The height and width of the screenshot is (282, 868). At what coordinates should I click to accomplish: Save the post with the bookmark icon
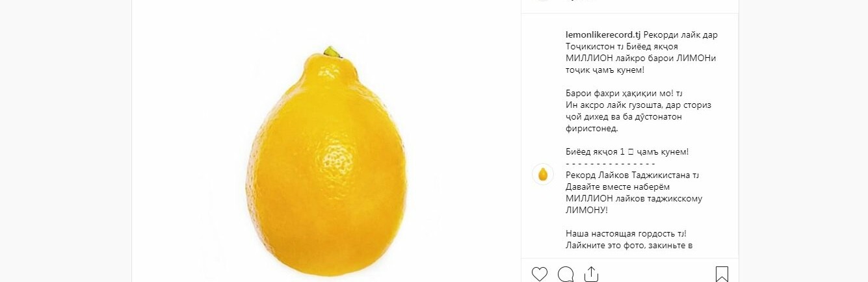(x=722, y=274)
